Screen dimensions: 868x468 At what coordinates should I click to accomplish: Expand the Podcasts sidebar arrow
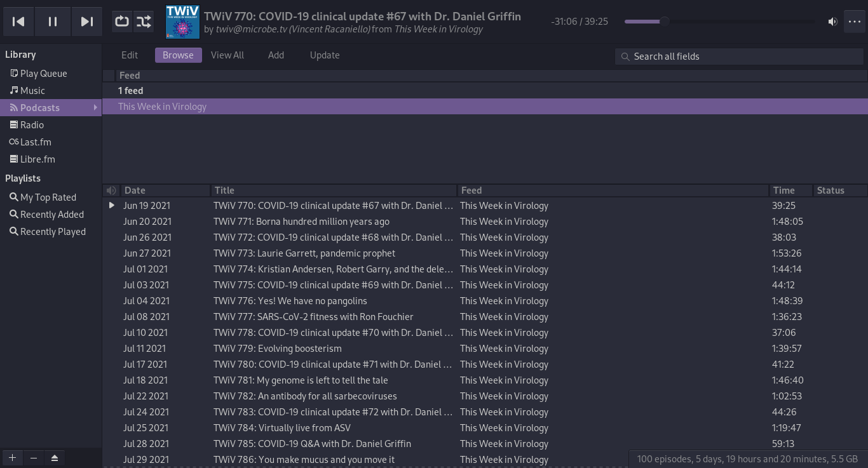[x=95, y=107]
